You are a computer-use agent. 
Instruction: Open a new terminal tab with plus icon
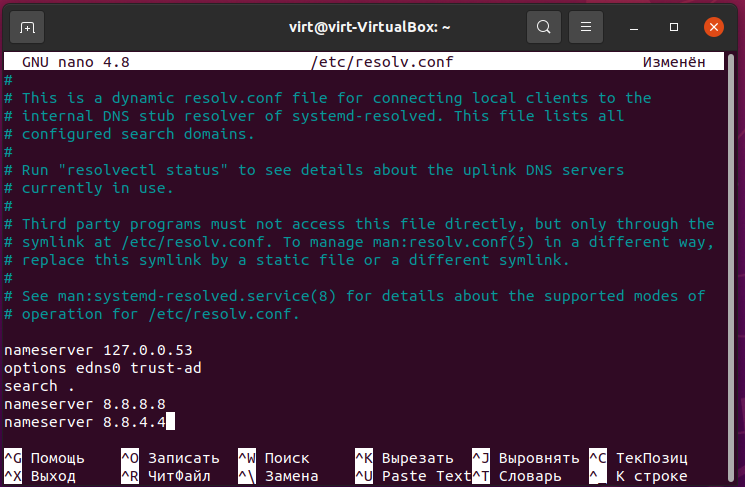coord(27,28)
